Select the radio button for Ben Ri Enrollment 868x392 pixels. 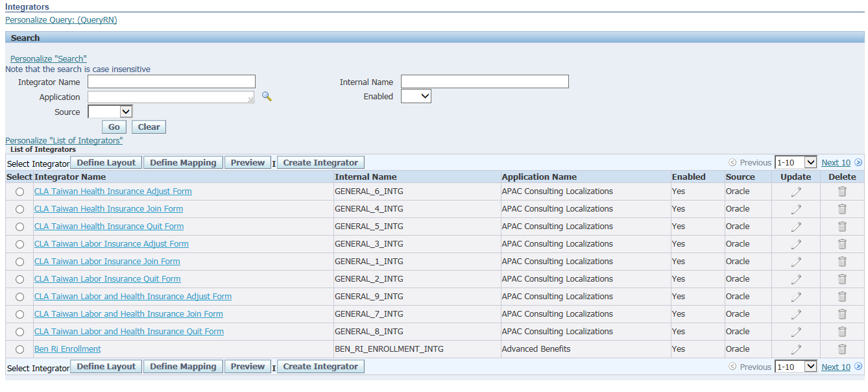coord(19,349)
